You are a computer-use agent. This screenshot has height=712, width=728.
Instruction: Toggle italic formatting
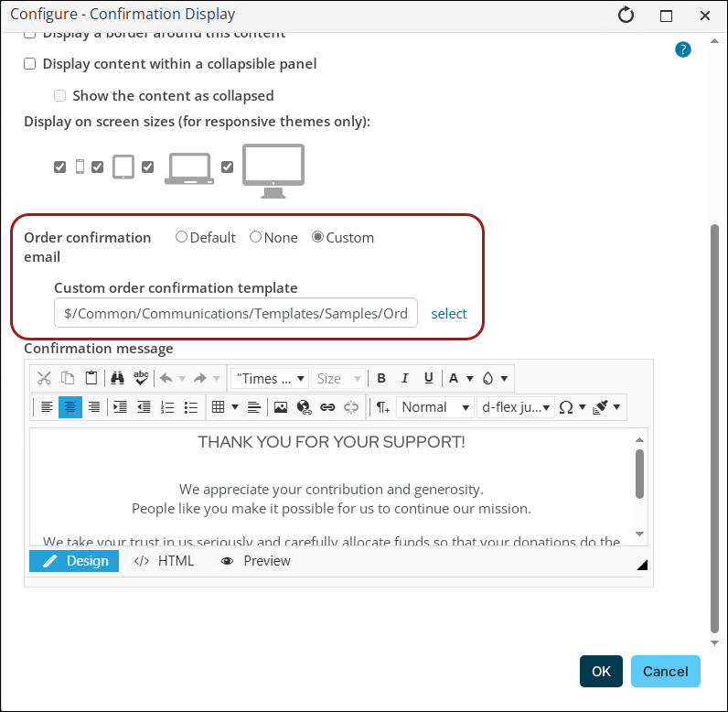pos(405,378)
